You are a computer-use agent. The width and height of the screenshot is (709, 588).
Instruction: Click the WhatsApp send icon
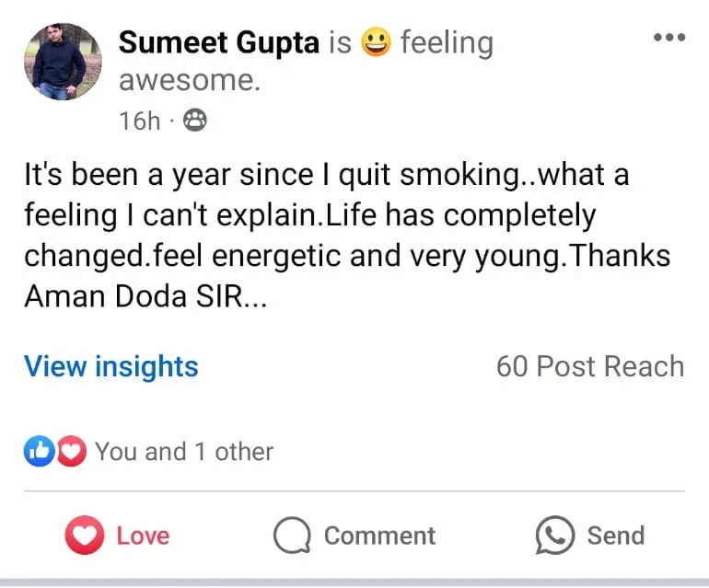[554, 536]
